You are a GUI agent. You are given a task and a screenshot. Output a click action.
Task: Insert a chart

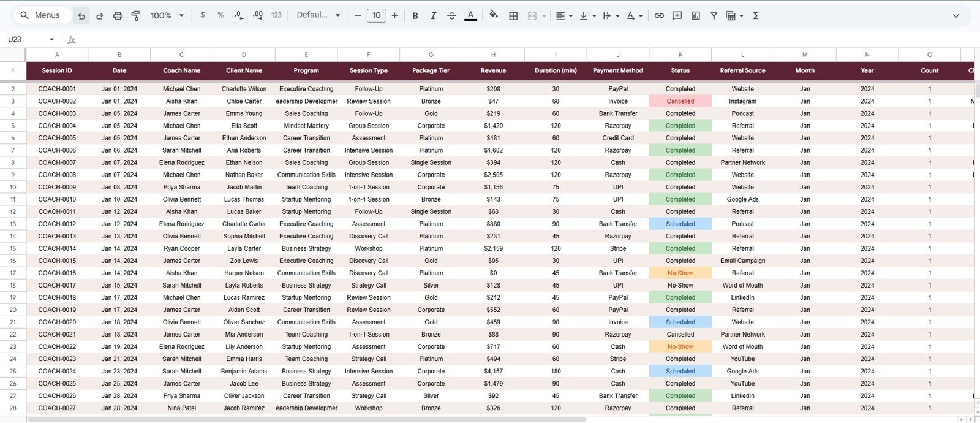(696, 15)
